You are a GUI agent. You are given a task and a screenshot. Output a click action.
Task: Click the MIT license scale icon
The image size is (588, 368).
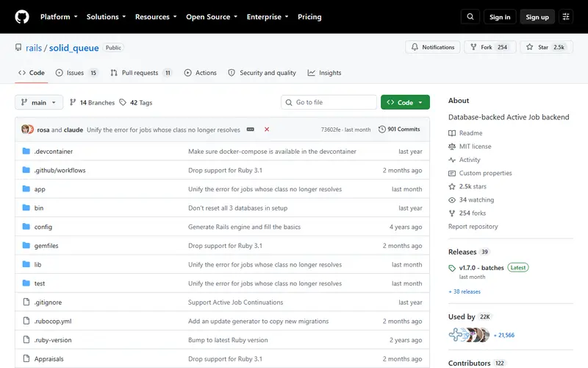pyautogui.click(x=452, y=146)
